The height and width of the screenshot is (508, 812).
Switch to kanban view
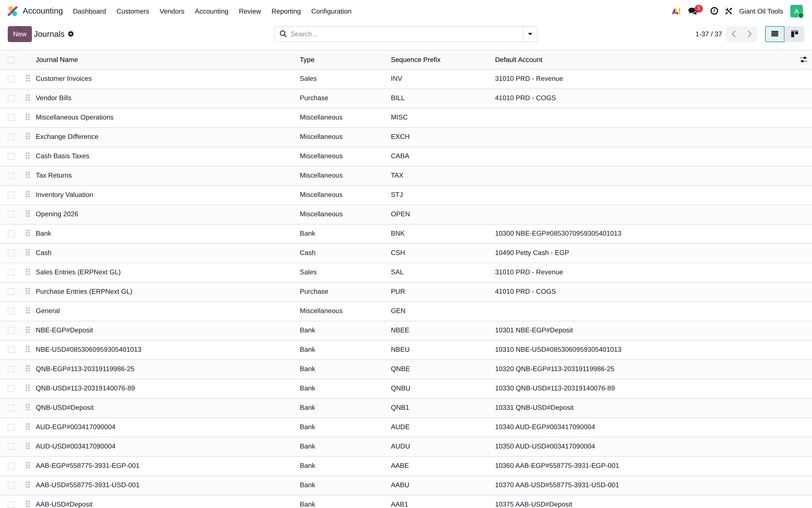tap(794, 34)
